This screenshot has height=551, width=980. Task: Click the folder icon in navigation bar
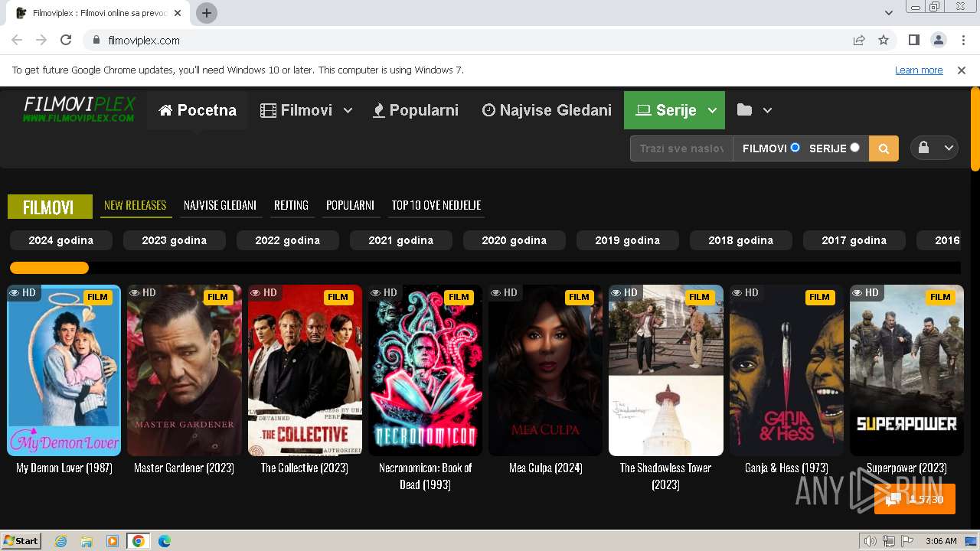[x=744, y=110]
